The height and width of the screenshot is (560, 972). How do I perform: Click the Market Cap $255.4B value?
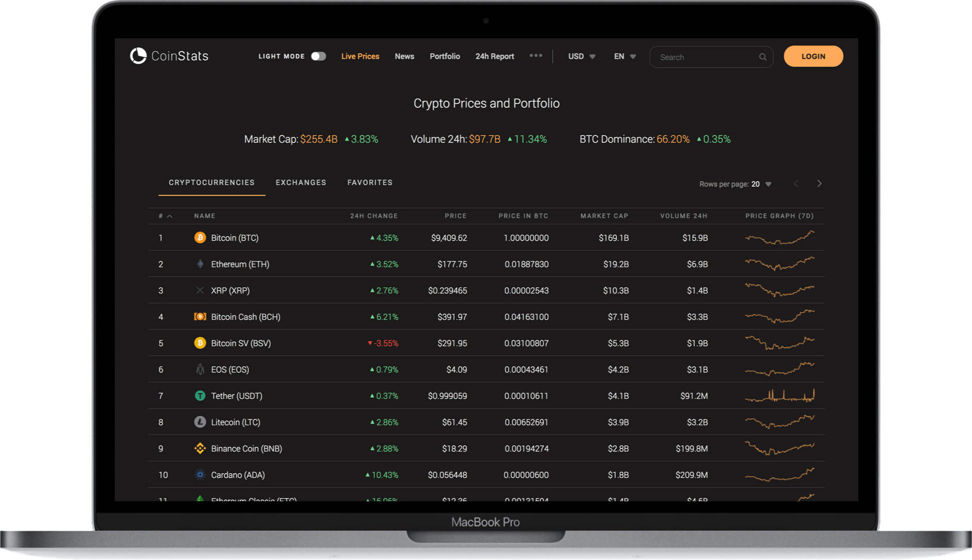click(318, 139)
